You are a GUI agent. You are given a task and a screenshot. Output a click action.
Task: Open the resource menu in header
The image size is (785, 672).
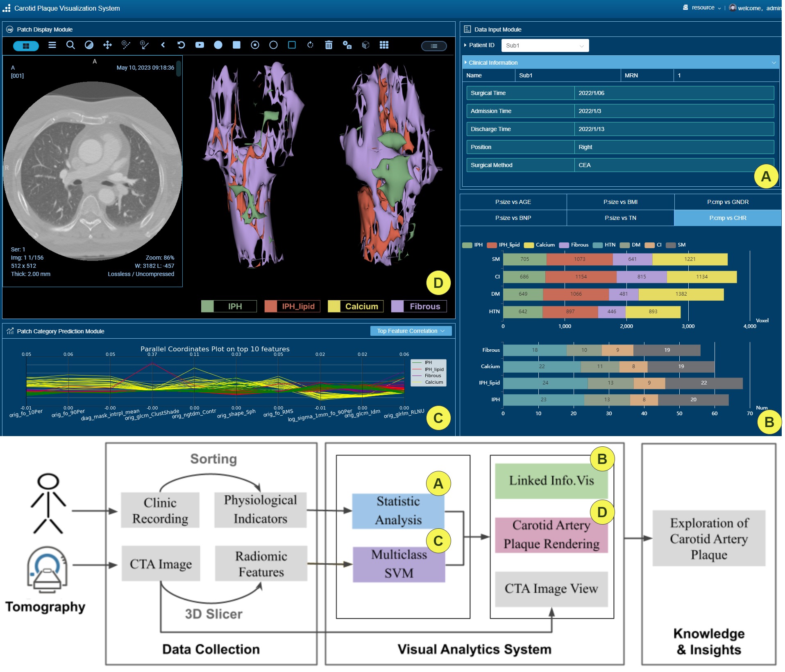click(x=703, y=8)
